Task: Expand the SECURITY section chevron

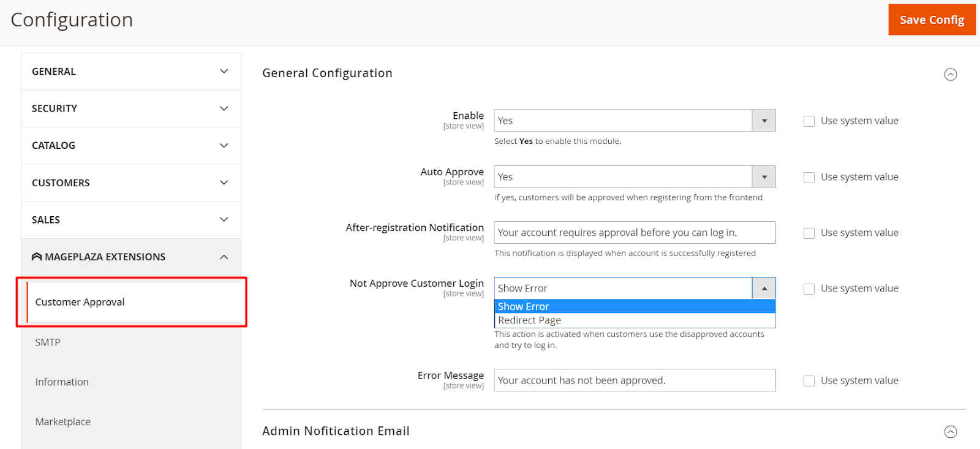Action: (224, 108)
